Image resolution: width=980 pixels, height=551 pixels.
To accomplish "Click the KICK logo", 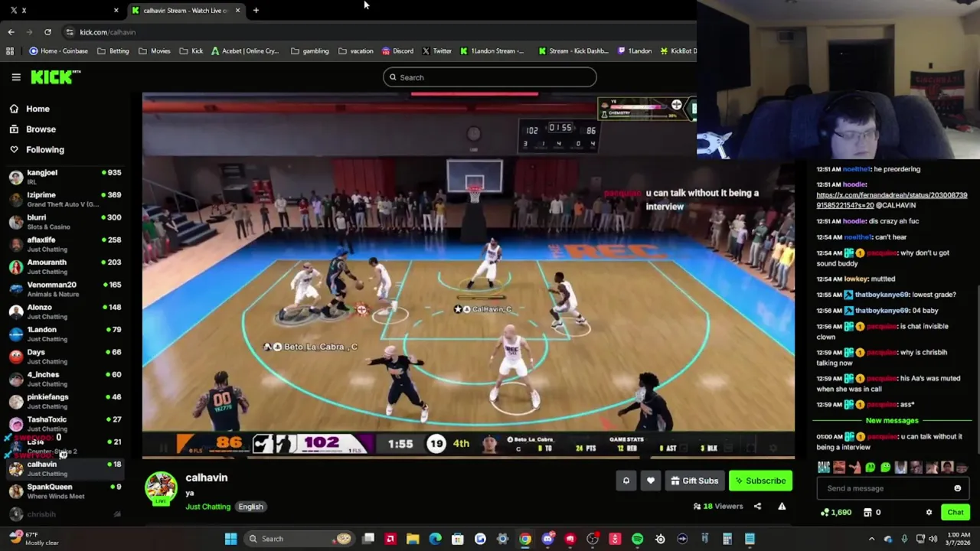I will pyautogui.click(x=55, y=77).
